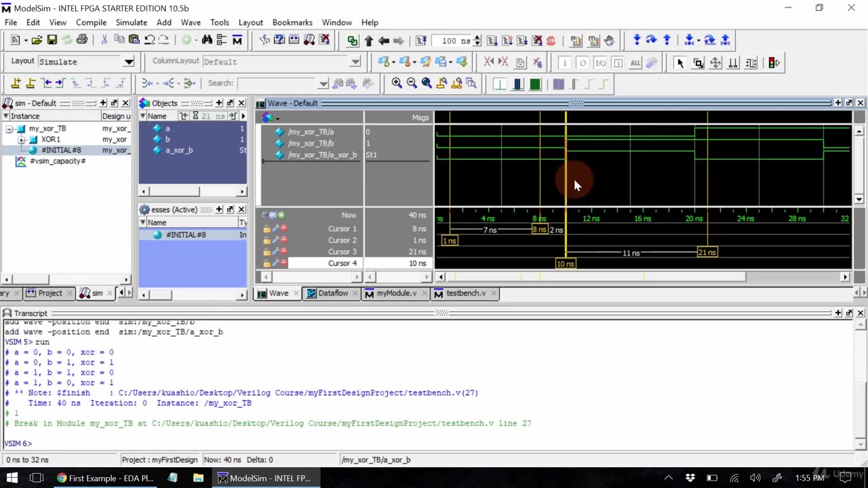Open the New file dropdown arrow
This screenshot has height=488, width=868.
coord(25,40)
